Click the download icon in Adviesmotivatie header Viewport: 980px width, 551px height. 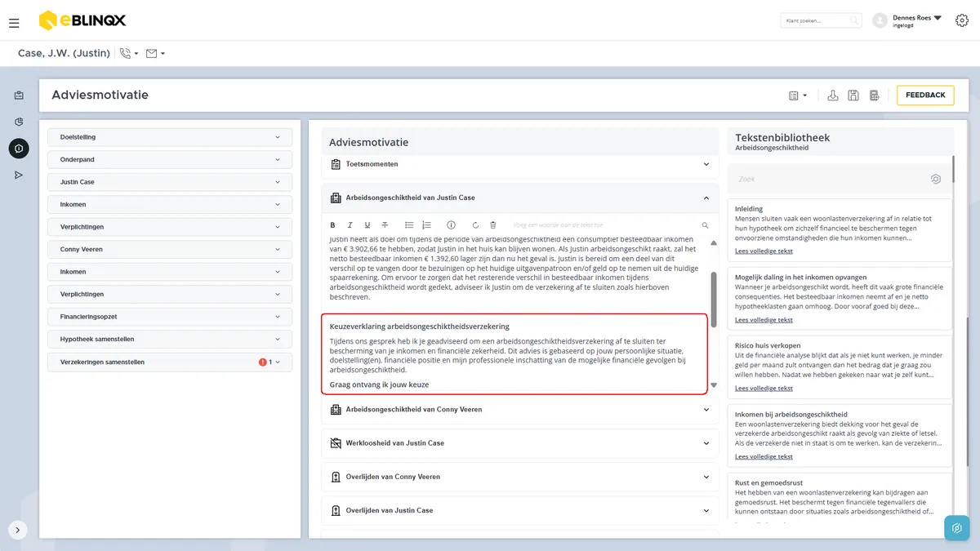[x=833, y=96]
